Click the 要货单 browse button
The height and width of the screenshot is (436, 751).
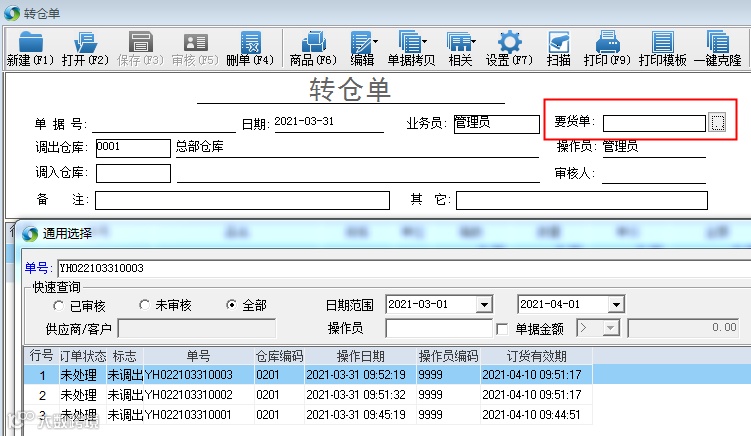click(x=717, y=123)
